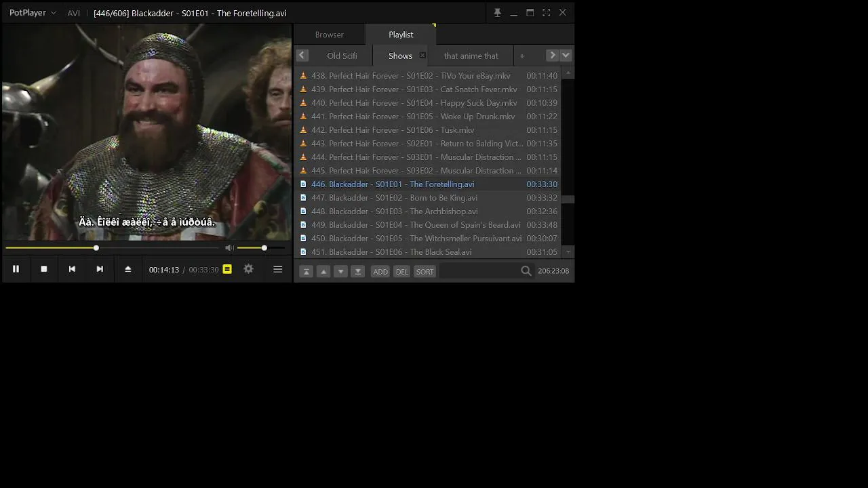Select '440. Perfect Hair Forever - S01E04 - Happy Suck Day'
Viewport: 868px width, 488px height.
pos(428,103)
